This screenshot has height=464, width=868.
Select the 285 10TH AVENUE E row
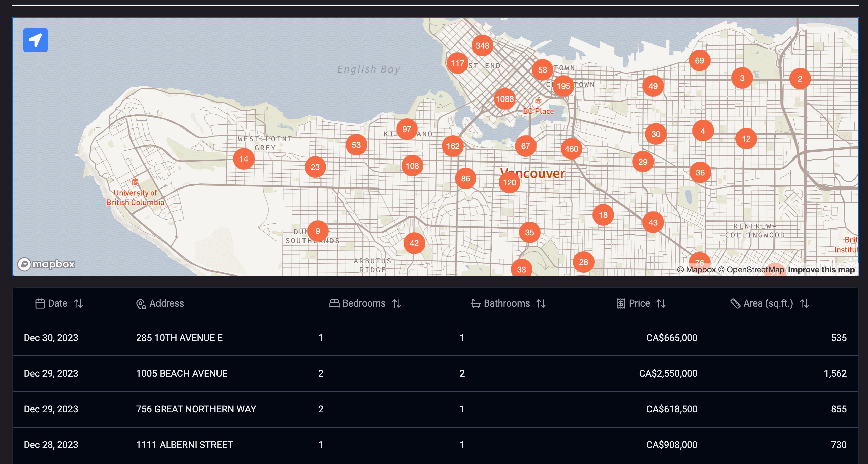[435, 338]
